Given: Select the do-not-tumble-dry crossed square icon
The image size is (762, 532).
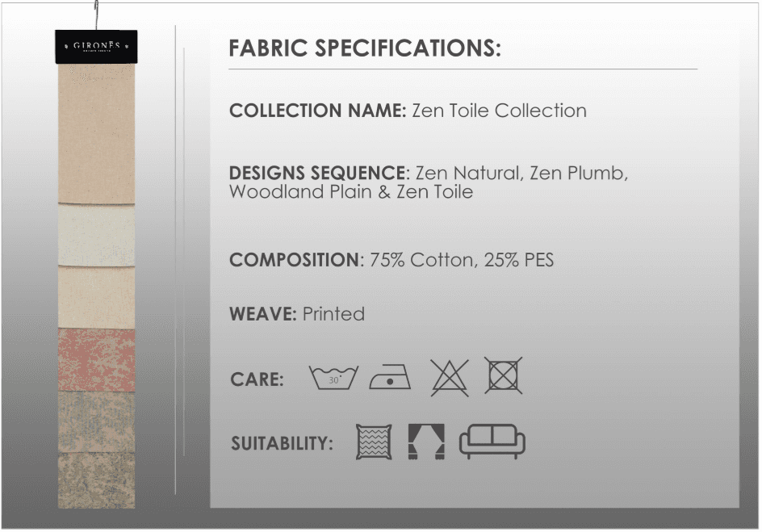Looking at the screenshot, I should 504,375.
